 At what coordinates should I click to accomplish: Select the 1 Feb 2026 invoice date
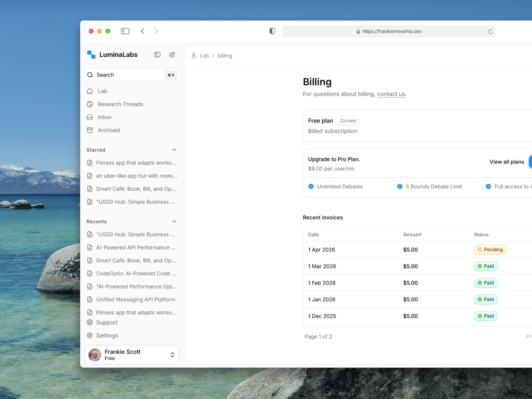[x=322, y=283]
